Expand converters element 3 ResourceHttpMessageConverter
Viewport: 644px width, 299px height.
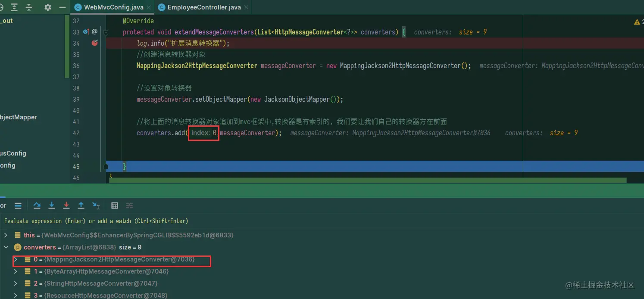pyautogui.click(x=16, y=296)
